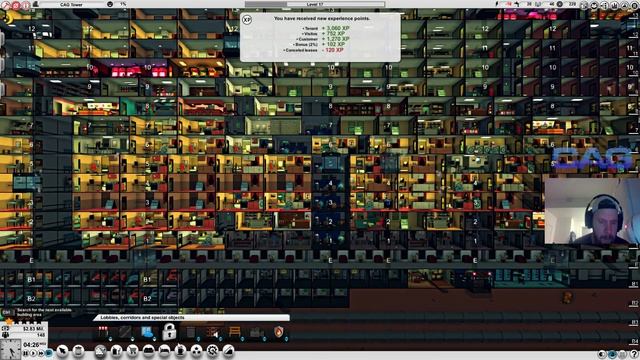Screen dimensions: 640x360
Task: Click the 'Lobbies, corridors and special objects' header
Action: point(142,317)
